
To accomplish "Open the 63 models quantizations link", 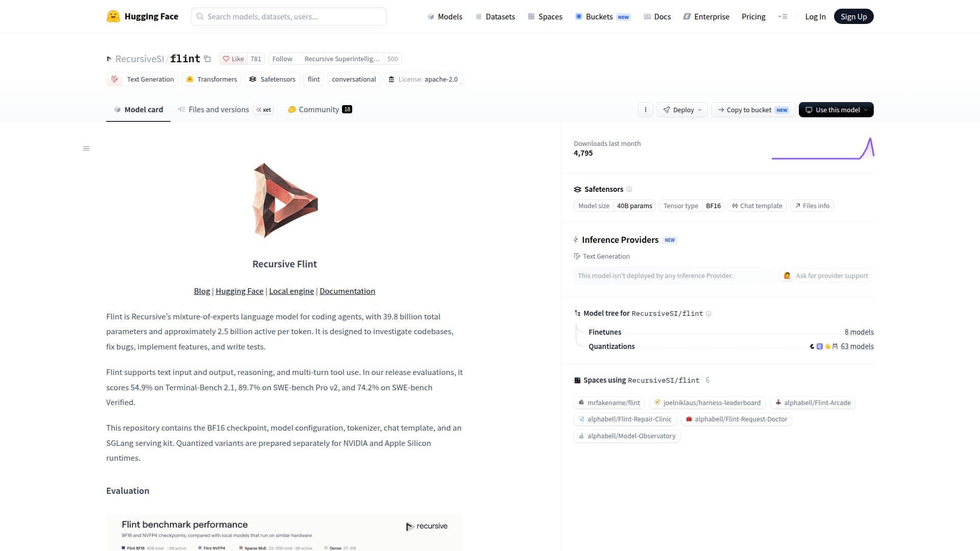I will 857,346.
